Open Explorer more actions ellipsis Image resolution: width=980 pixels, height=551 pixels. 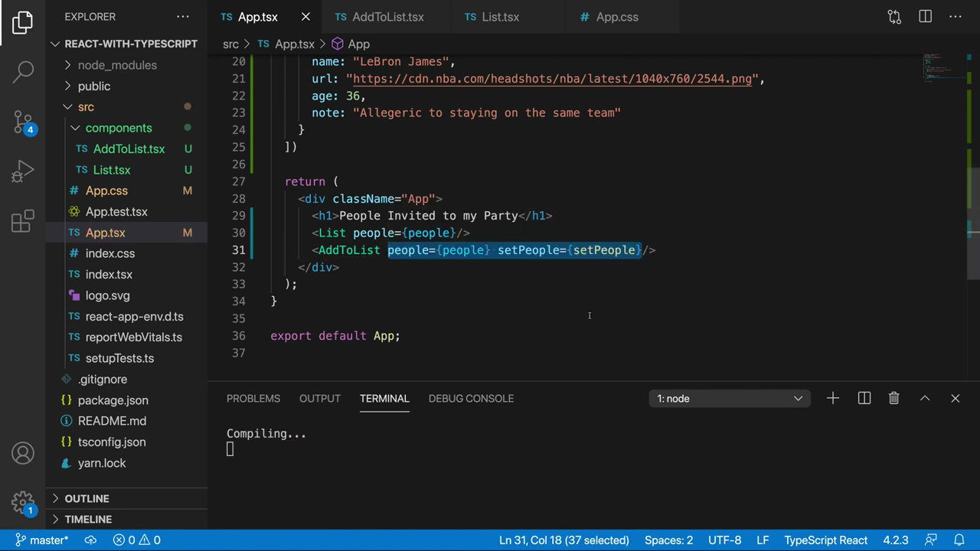tap(182, 16)
